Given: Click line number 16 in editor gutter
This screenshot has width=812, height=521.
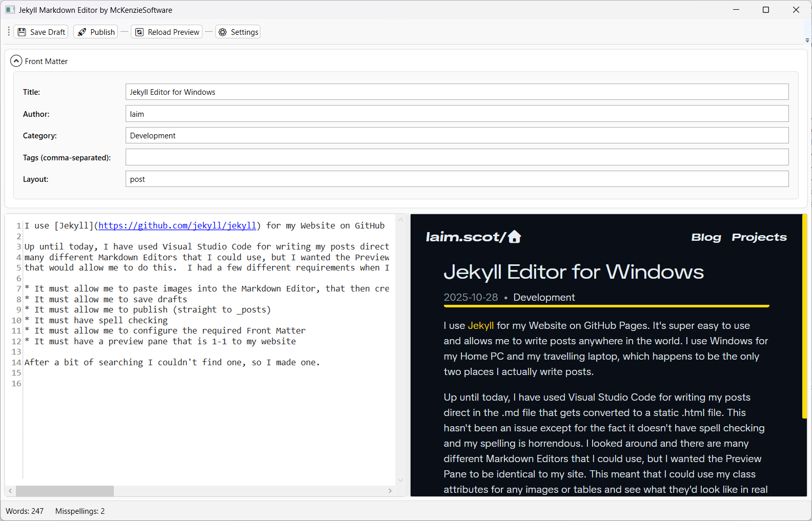Looking at the screenshot, I should [16, 383].
